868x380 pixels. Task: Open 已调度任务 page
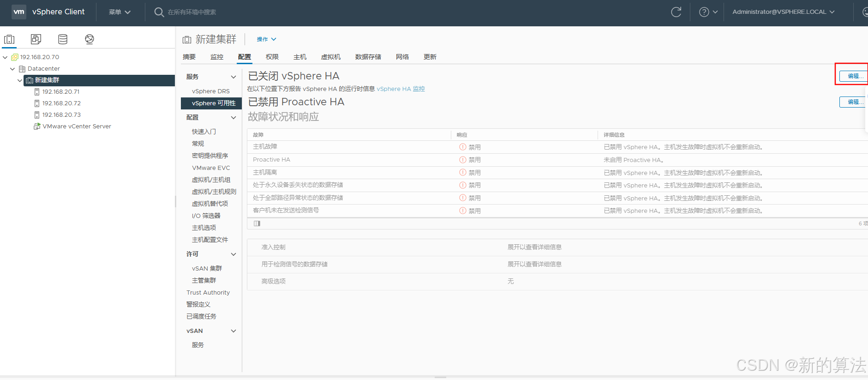(x=201, y=317)
